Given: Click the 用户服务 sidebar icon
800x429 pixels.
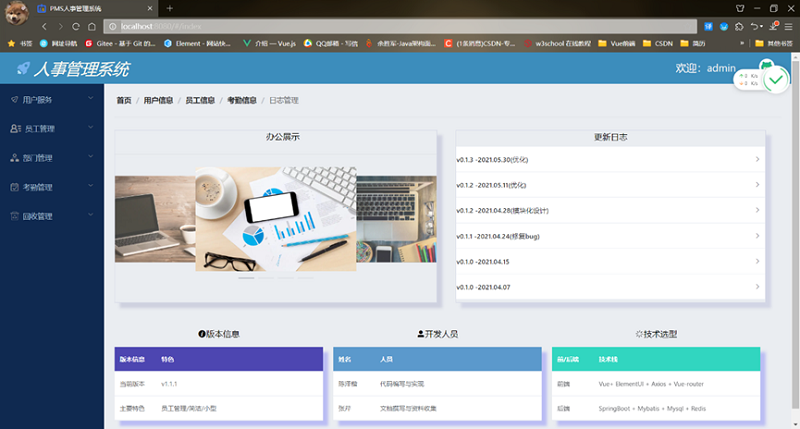Looking at the screenshot, I should [x=14, y=100].
